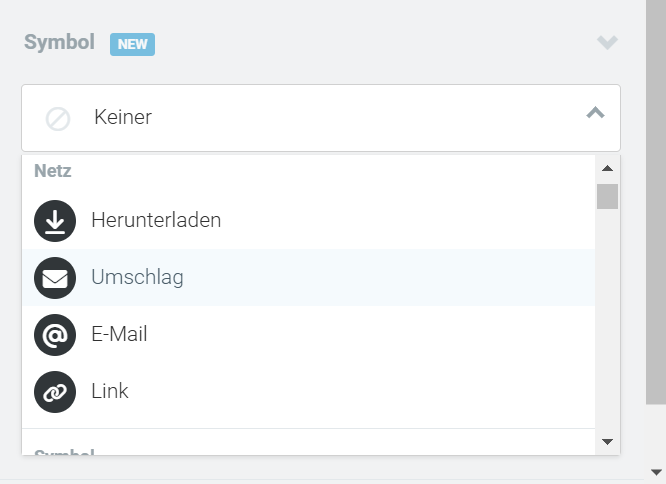Click the symbol list's scroll-down arrow

coord(607,442)
